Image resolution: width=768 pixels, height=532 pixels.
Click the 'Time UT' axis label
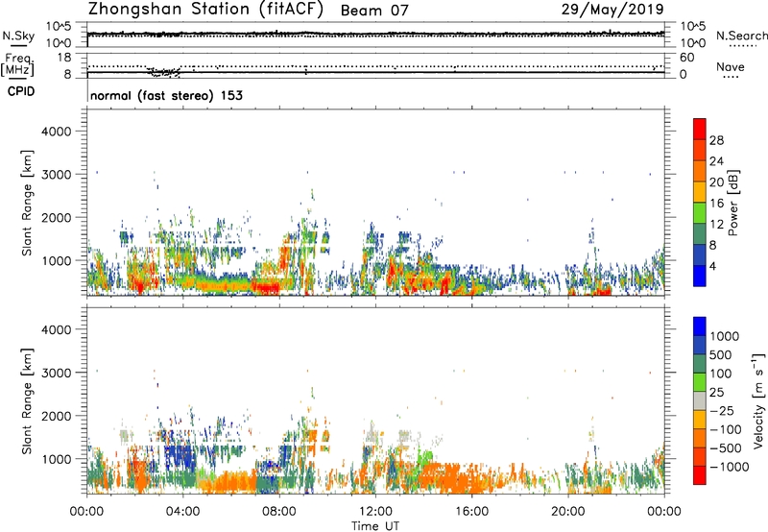(x=375, y=526)
